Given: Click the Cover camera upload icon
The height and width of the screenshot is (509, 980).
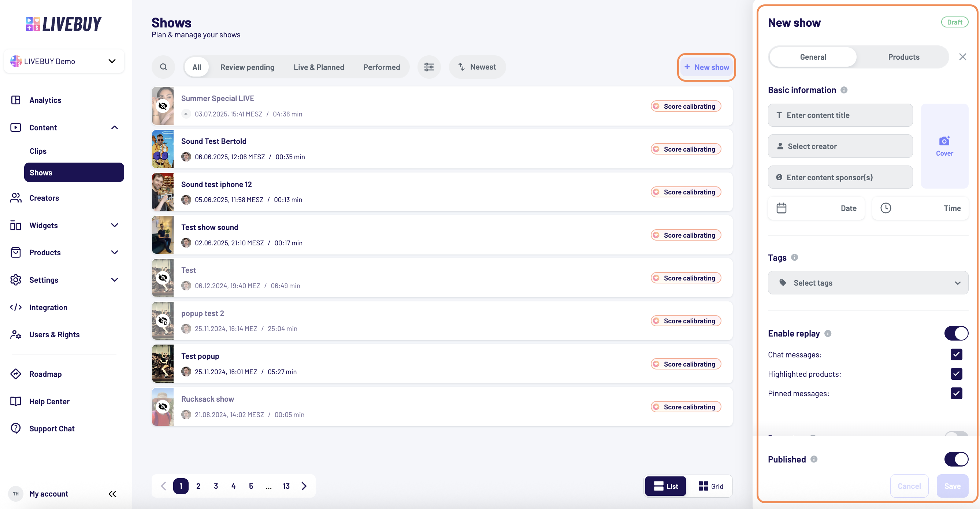Looking at the screenshot, I should tap(944, 141).
